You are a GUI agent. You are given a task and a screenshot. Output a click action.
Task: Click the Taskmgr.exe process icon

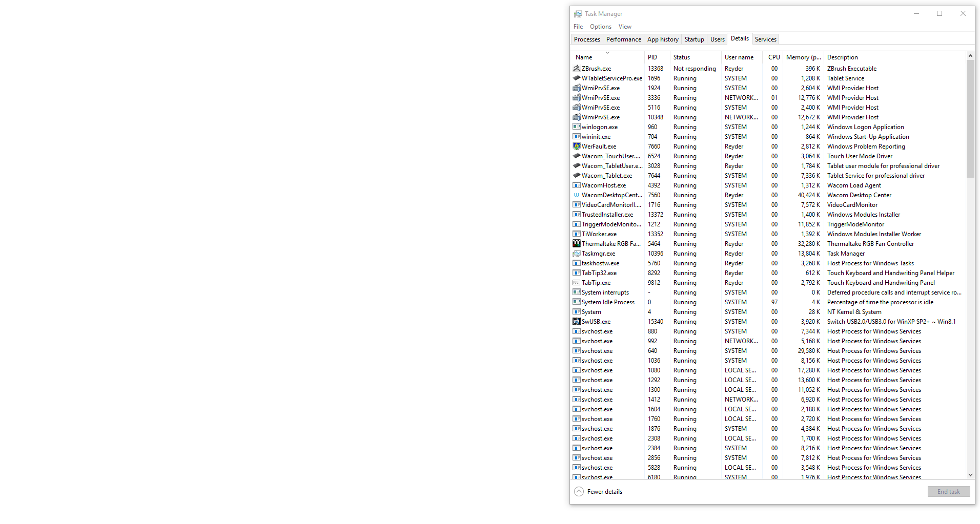[x=577, y=254]
